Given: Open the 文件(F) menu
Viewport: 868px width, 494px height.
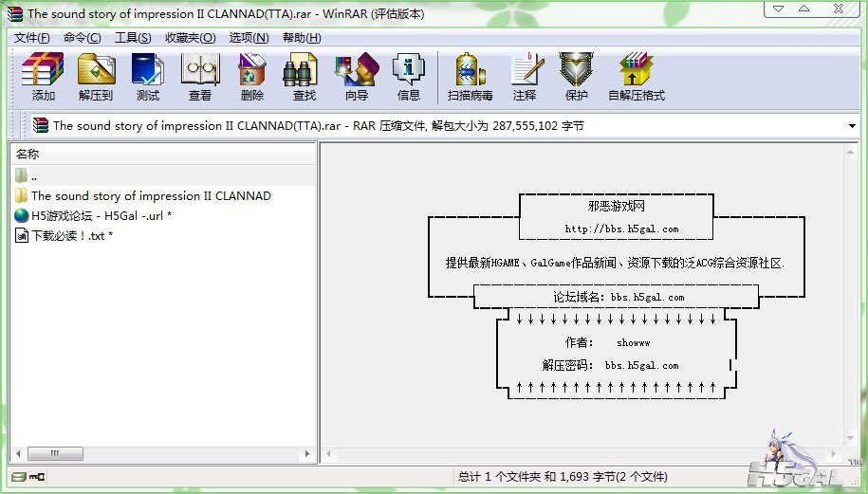Looking at the screenshot, I should (32, 38).
